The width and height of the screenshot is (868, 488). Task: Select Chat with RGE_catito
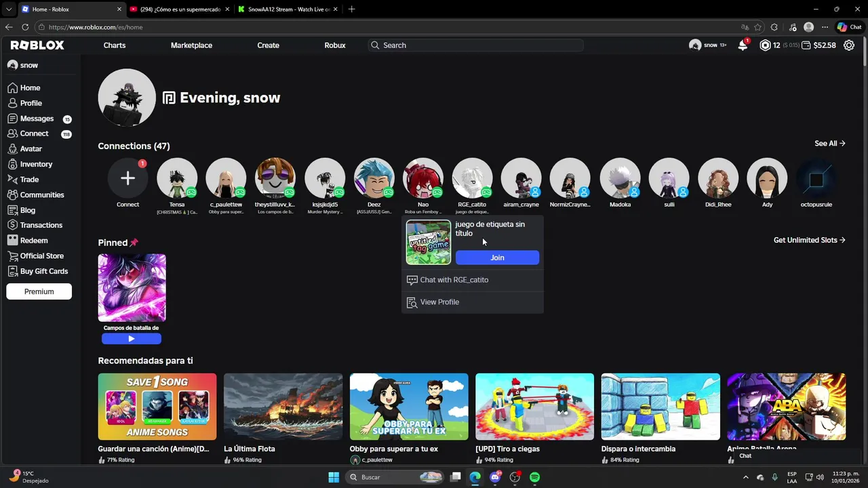(x=473, y=280)
